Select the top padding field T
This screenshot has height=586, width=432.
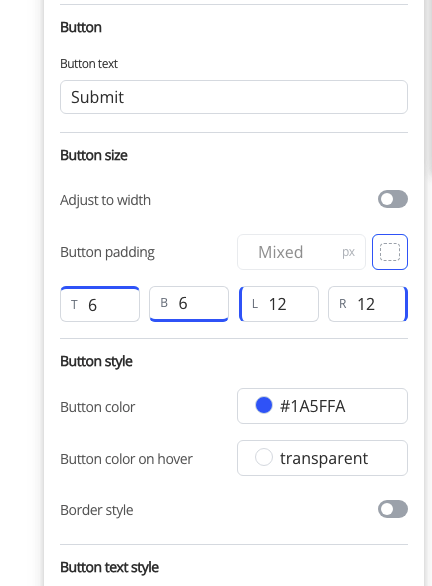100,304
